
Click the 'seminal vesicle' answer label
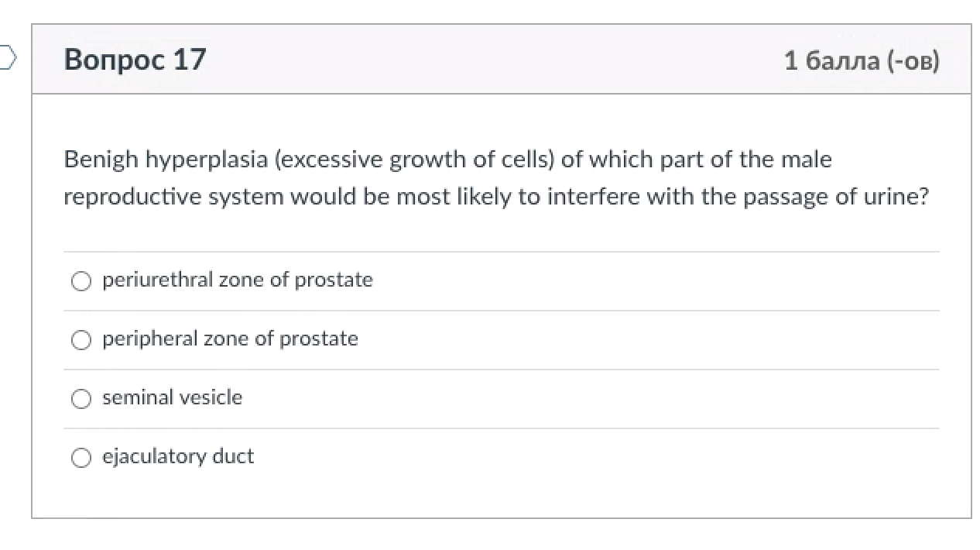172,397
